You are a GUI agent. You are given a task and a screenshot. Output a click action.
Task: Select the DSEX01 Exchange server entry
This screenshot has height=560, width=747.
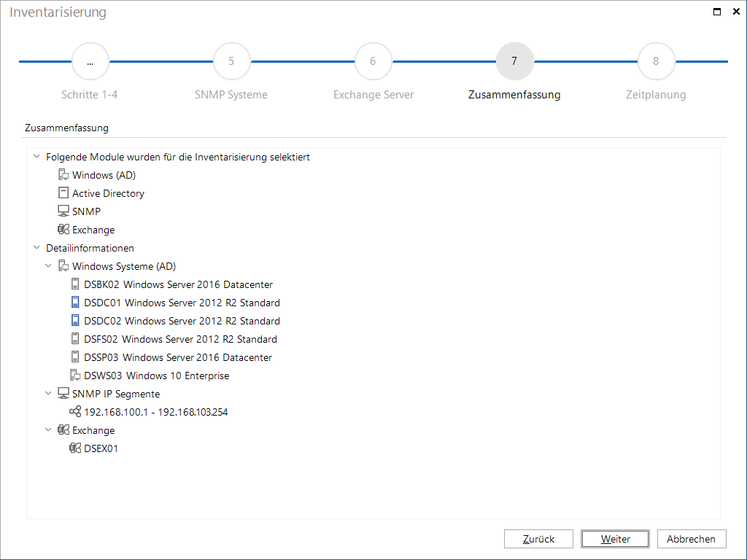[x=101, y=448]
